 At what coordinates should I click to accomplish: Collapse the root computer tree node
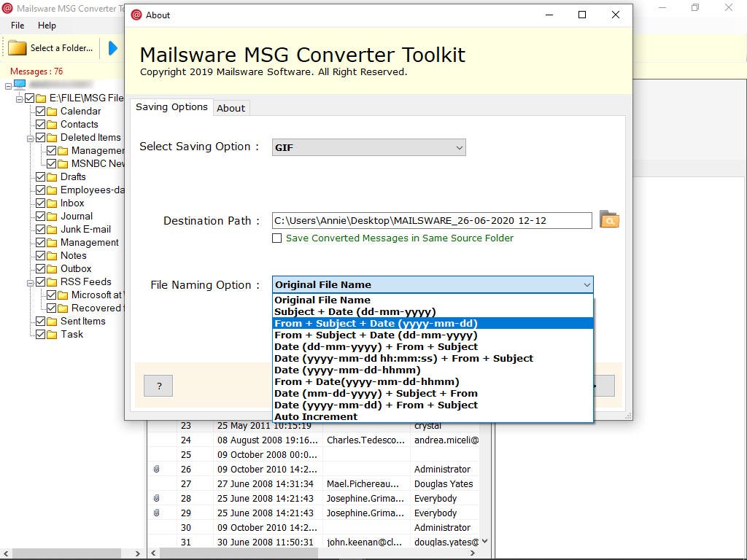(x=8, y=86)
